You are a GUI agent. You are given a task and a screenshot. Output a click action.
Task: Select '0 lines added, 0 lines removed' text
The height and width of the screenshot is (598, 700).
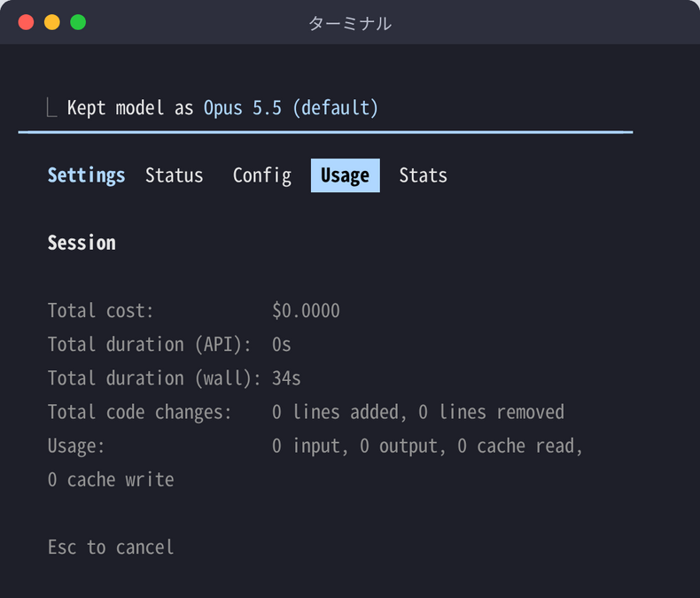(x=418, y=412)
